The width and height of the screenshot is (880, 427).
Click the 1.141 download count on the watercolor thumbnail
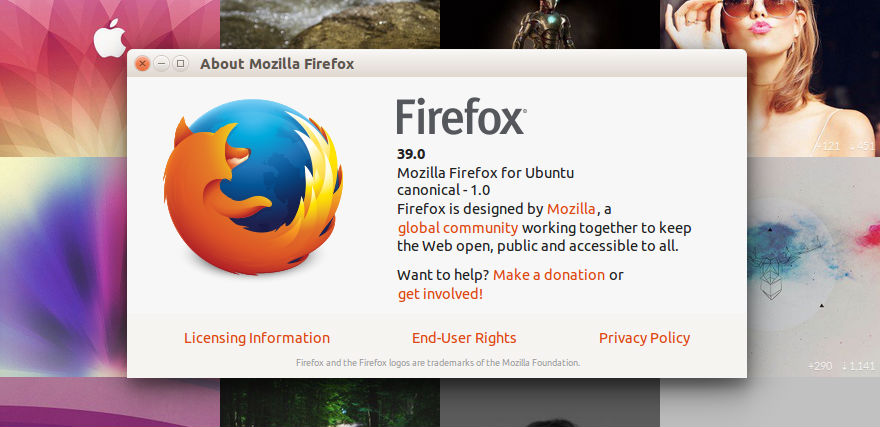coord(859,366)
